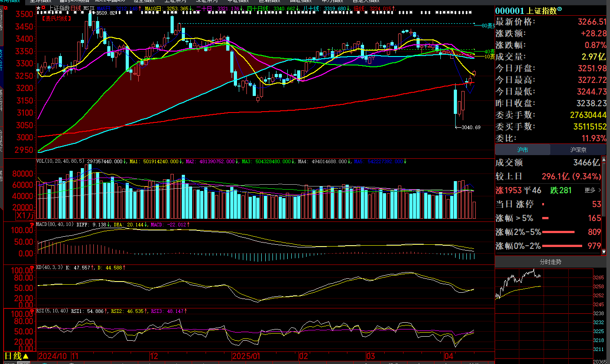
Task: Click the 【麦氏均线】 indicator label
Action: tap(56, 18)
